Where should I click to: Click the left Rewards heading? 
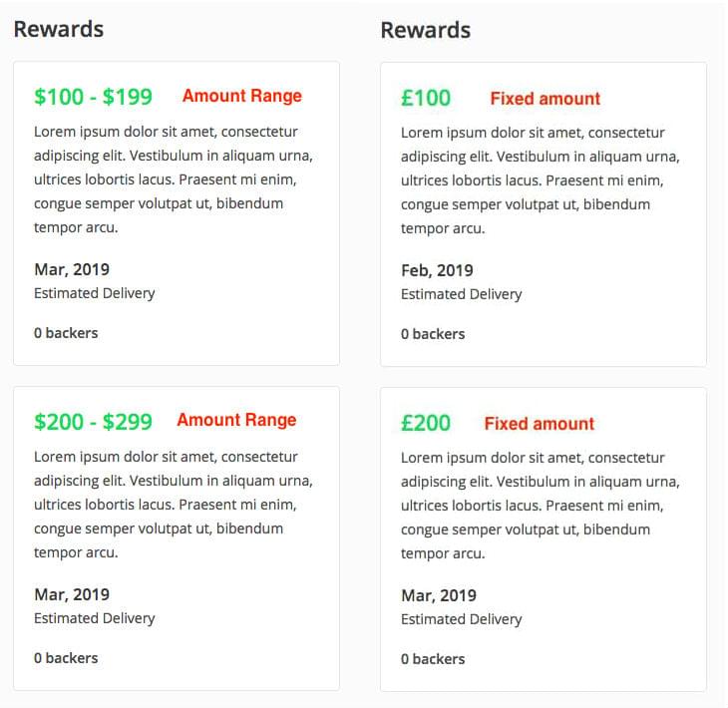59,29
